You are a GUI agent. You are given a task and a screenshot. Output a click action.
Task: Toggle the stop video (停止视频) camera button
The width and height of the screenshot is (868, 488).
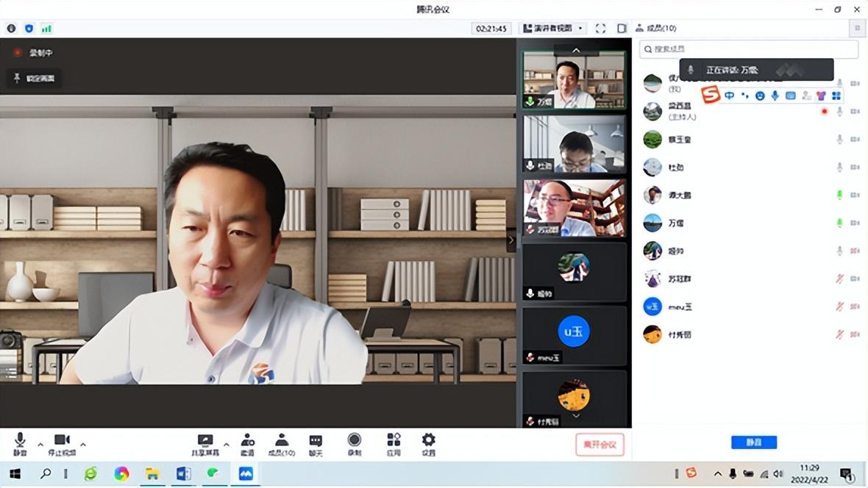[x=62, y=441]
